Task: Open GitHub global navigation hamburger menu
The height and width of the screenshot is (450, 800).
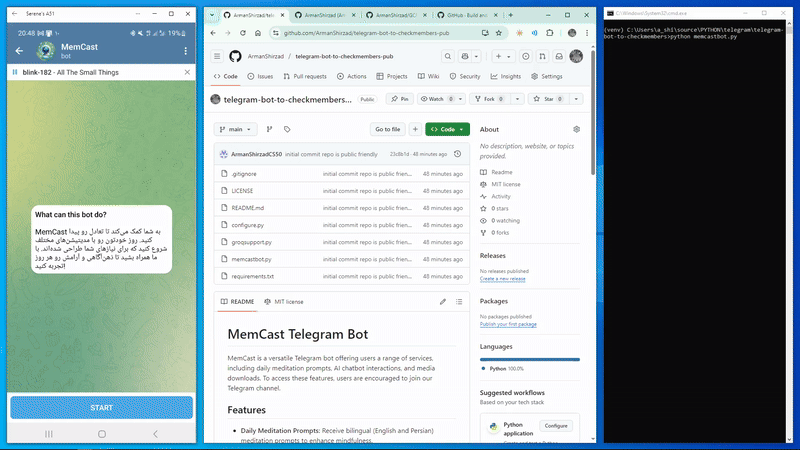Action: (x=217, y=56)
